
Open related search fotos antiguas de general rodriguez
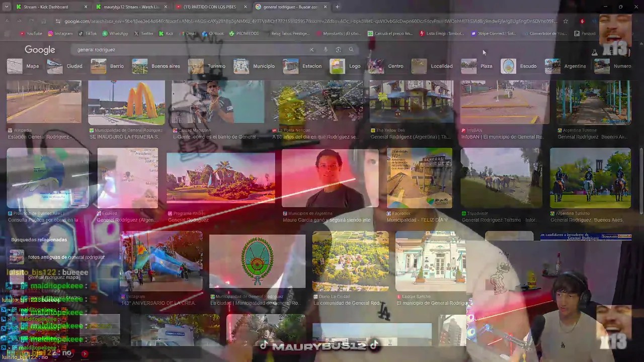[58, 257]
